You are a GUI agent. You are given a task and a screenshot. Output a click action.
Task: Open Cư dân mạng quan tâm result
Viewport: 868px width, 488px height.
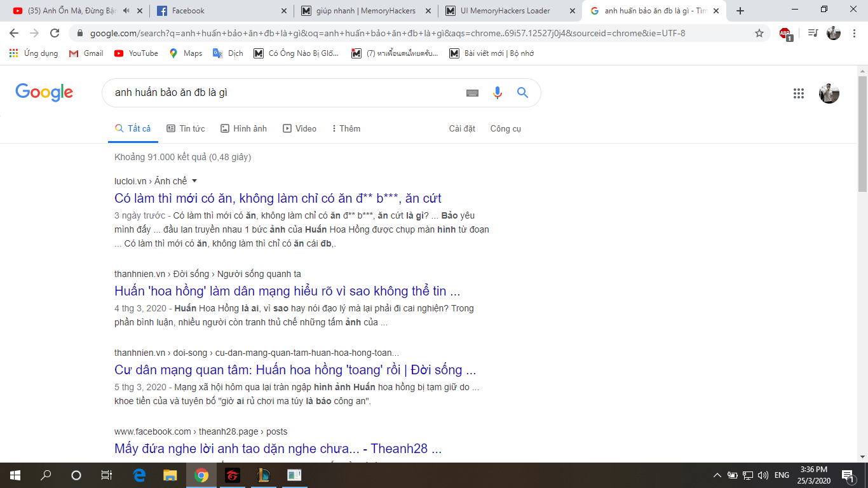pos(295,370)
